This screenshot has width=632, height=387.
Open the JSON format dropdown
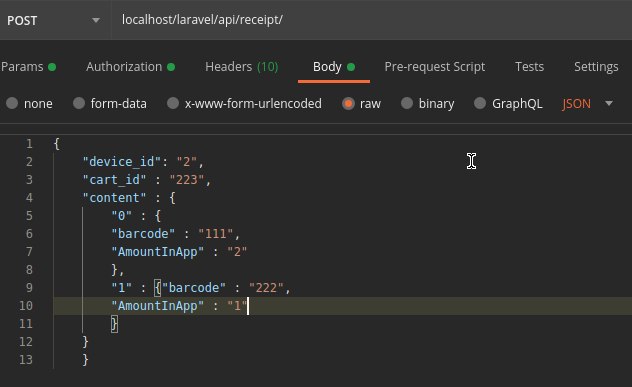[x=587, y=104]
